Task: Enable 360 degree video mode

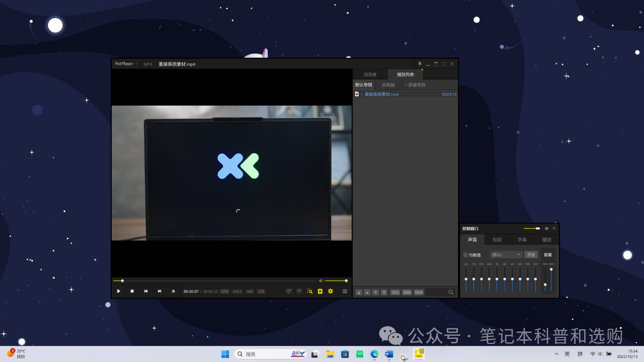Action: click(289, 291)
